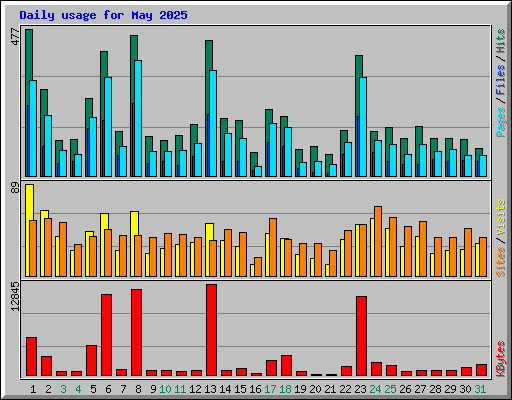
Task: Click green day label 4 on the x-axis
Action: tap(78, 389)
